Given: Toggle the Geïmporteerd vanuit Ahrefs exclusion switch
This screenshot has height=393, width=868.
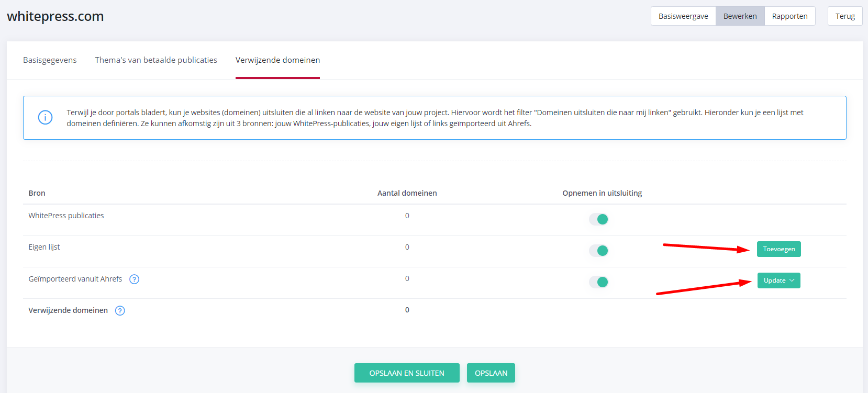Looking at the screenshot, I should [x=599, y=282].
